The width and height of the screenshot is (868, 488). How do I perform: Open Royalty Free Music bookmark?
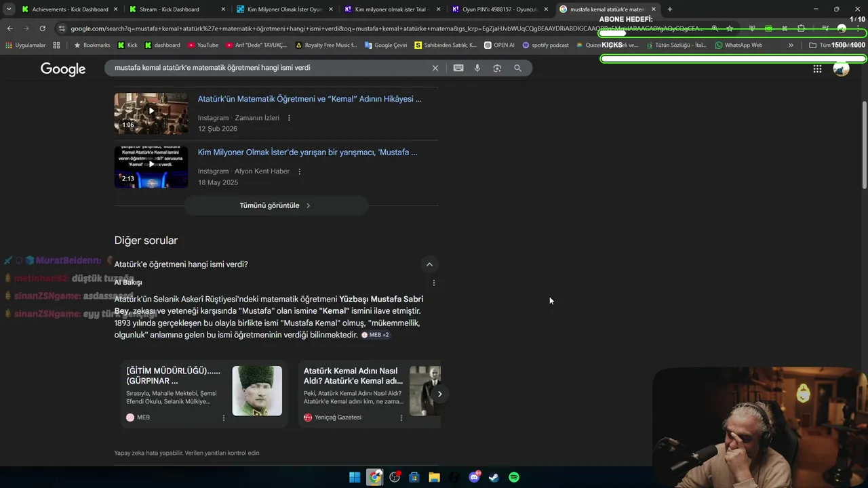[326, 45]
